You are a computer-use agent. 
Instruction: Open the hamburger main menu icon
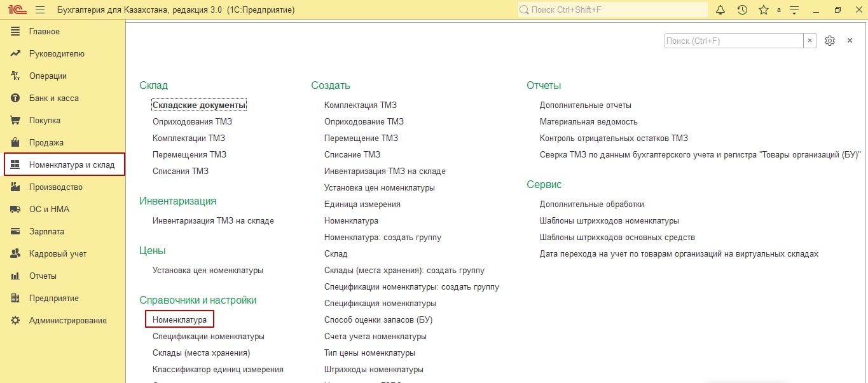coord(40,10)
